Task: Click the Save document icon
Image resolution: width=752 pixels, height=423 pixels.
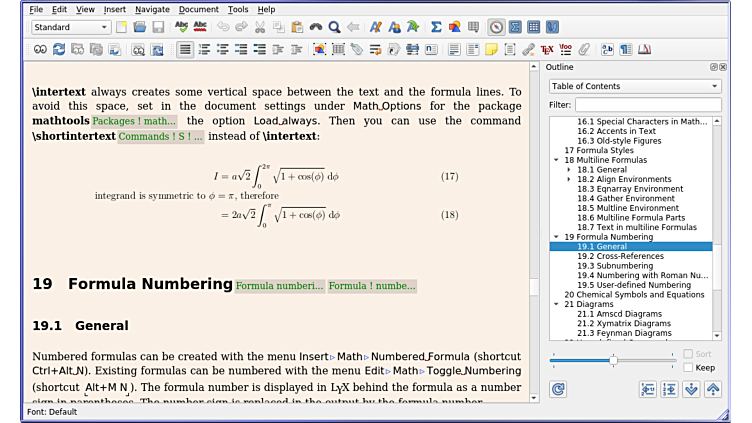Action: pos(157,28)
